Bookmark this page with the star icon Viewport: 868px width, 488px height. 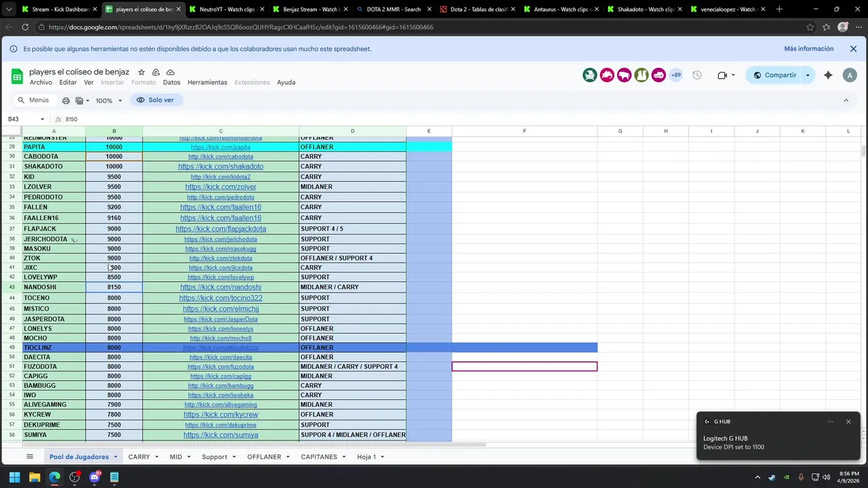[810, 27]
